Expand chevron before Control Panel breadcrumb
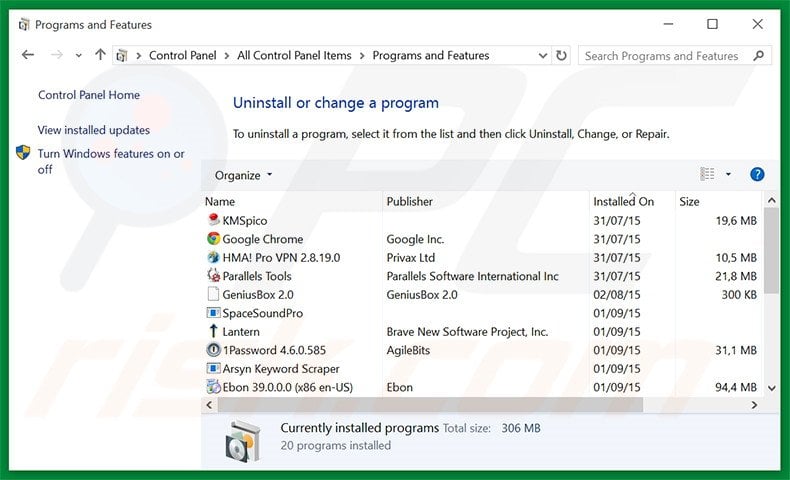 click(x=139, y=56)
